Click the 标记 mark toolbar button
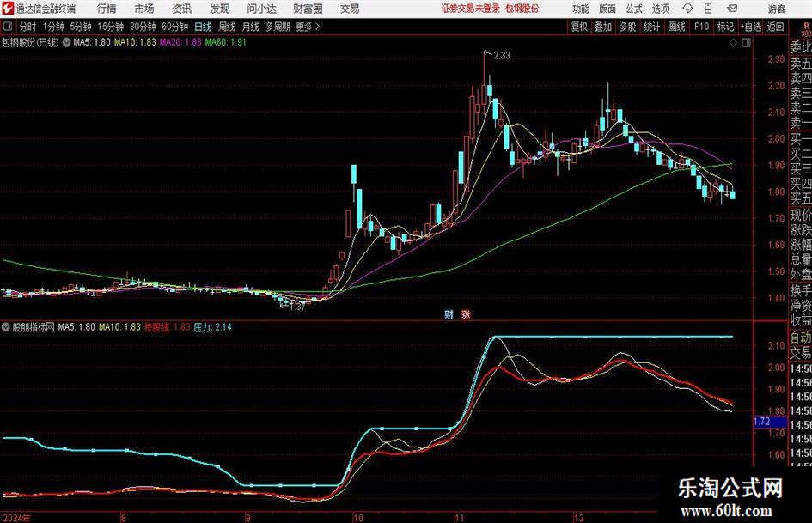 point(725,27)
